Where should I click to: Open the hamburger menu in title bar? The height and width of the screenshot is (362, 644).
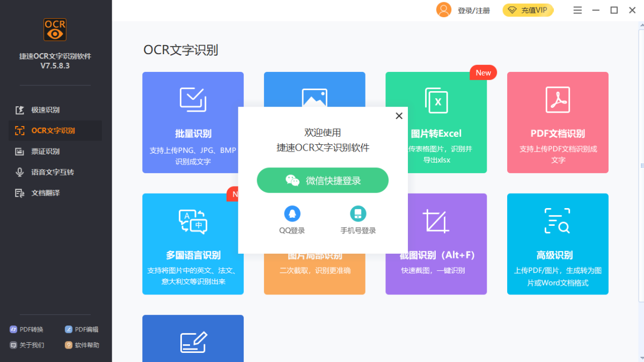point(577,10)
